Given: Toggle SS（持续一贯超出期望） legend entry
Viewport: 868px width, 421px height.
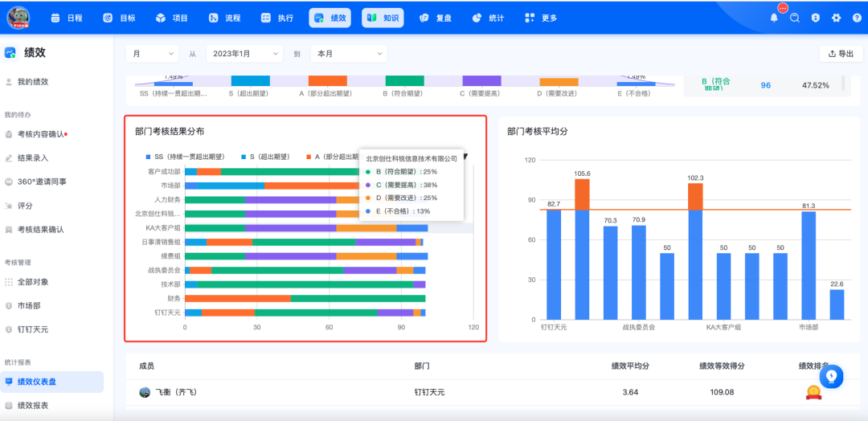Looking at the screenshot, I should point(184,157).
